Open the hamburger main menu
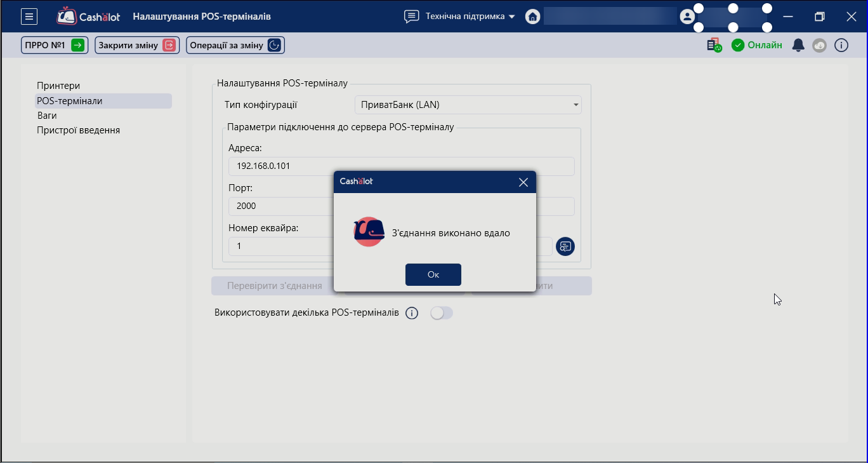Screen dimensions: 868x463 coord(29,17)
